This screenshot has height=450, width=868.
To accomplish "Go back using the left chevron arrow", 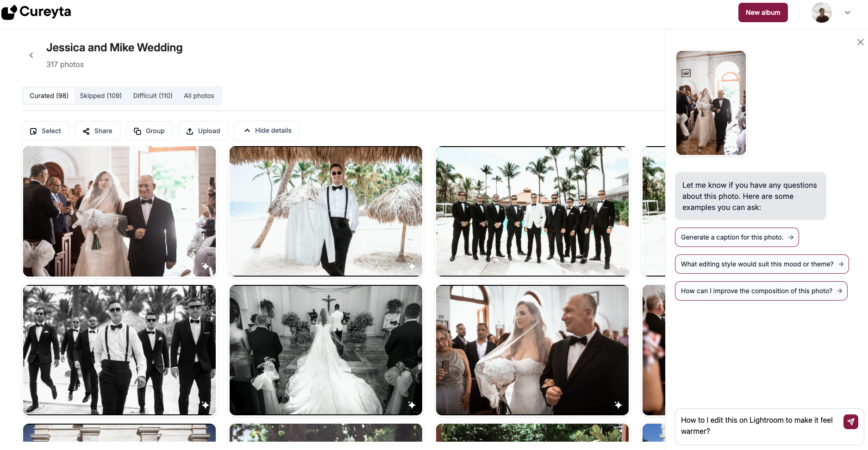I will [x=31, y=55].
